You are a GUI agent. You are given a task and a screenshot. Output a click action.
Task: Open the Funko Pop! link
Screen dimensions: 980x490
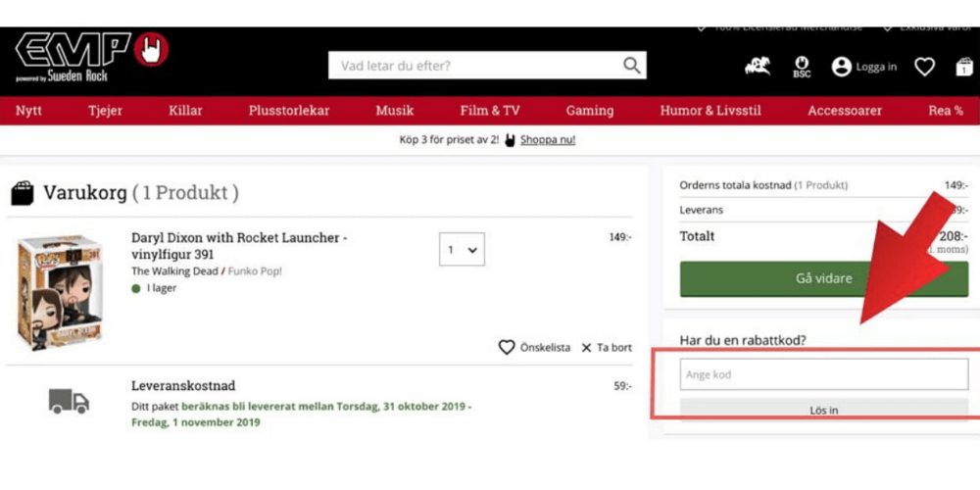tap(255, 271)
